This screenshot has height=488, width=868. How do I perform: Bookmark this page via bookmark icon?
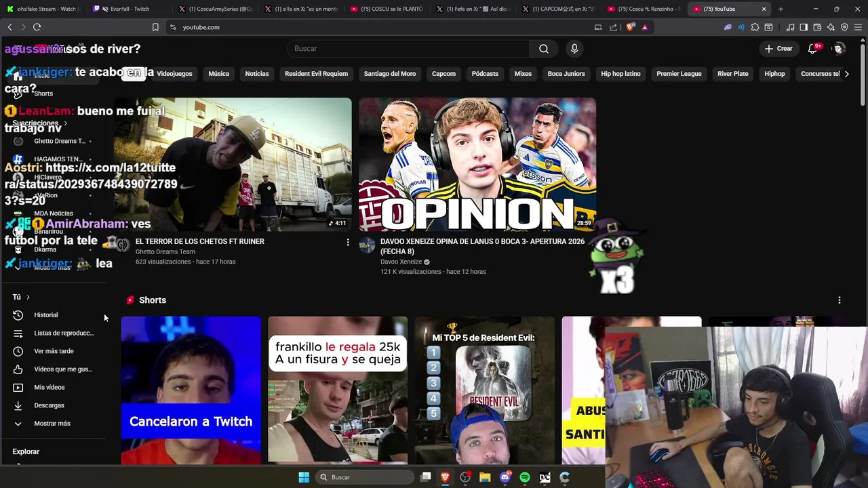pyautogui.click(x=155, y=27)
